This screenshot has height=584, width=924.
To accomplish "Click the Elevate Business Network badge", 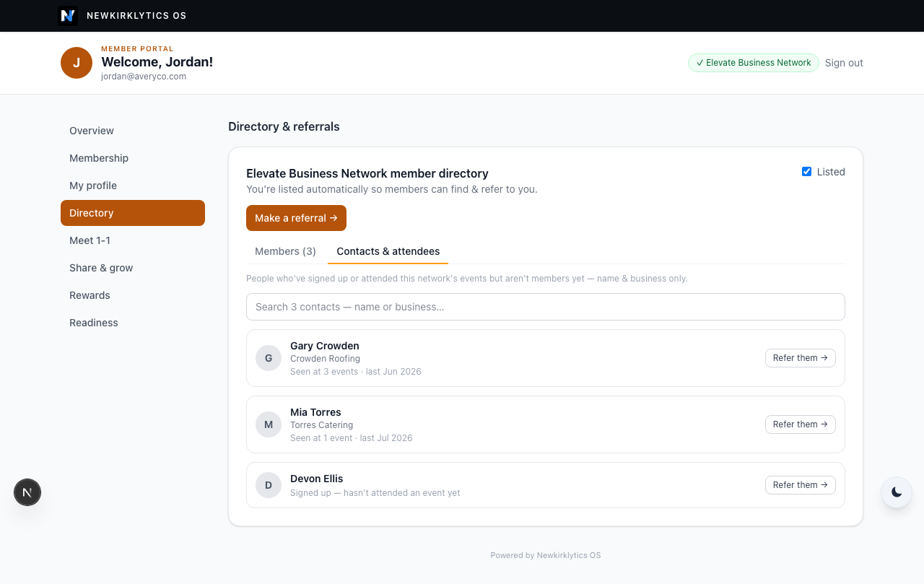I will click(x=754, y=63).
